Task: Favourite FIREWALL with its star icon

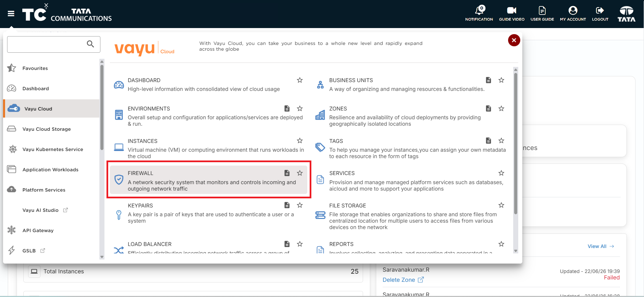Action: point(300,173)
